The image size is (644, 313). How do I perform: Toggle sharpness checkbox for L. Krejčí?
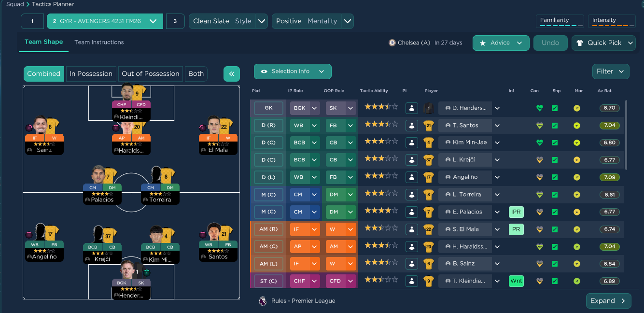click(x=555, y=160)
